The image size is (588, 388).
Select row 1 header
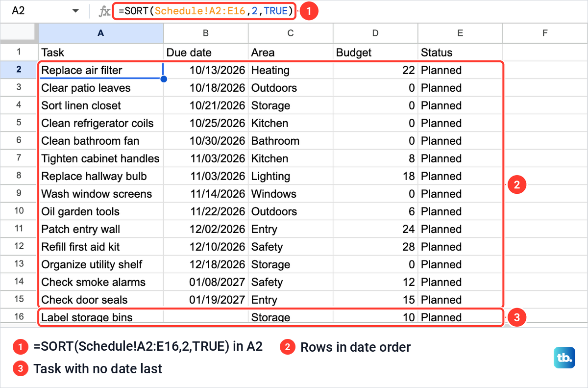click(x=19, y=52)
